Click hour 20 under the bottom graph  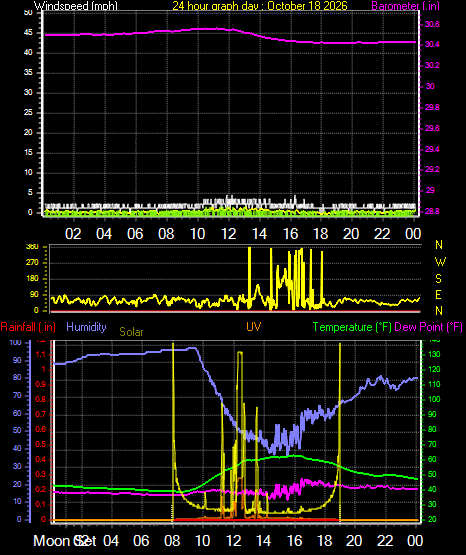pyautogui.click(x=354, y=541)
